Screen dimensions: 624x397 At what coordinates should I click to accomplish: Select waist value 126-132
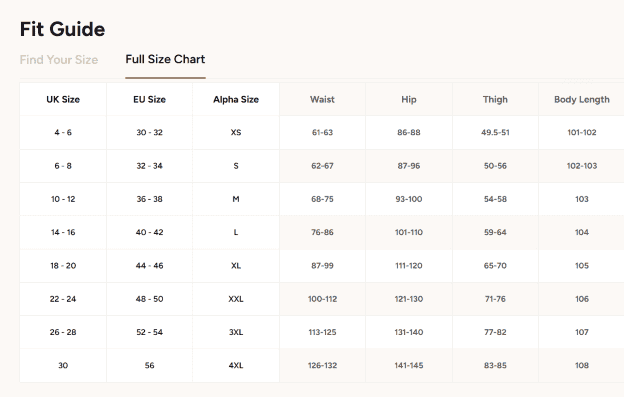322,365
